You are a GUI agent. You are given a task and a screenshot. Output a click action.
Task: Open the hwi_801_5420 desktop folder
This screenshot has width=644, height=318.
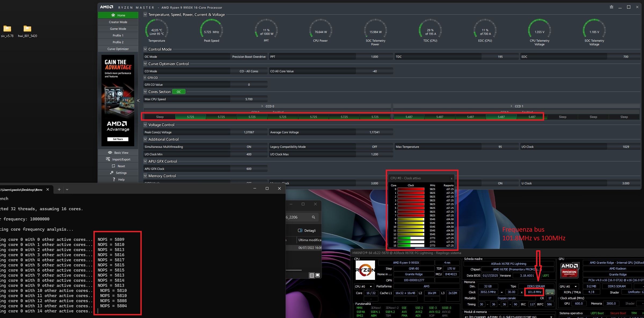pyautogui.click(x=27, y=29)
